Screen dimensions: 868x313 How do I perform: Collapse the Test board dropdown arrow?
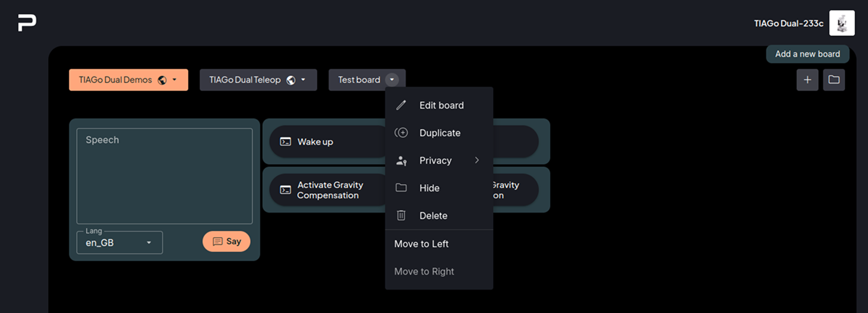[392, 79]
